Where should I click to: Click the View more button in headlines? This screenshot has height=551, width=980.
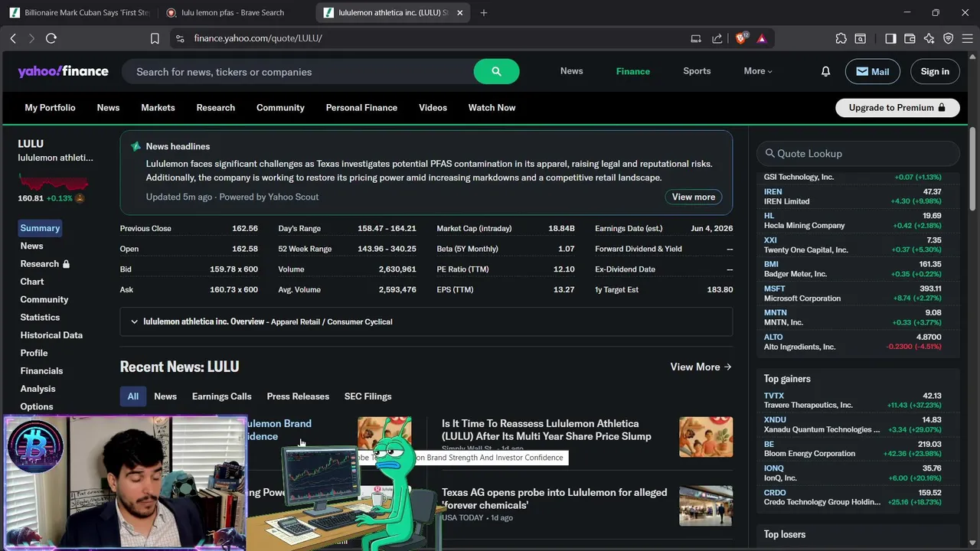694,197
